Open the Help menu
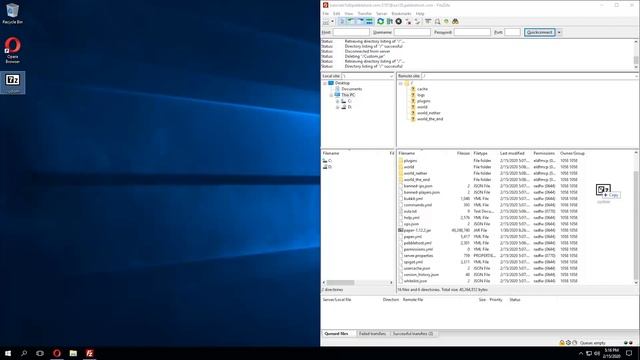640x360 pixels. [x=420, y=13]
